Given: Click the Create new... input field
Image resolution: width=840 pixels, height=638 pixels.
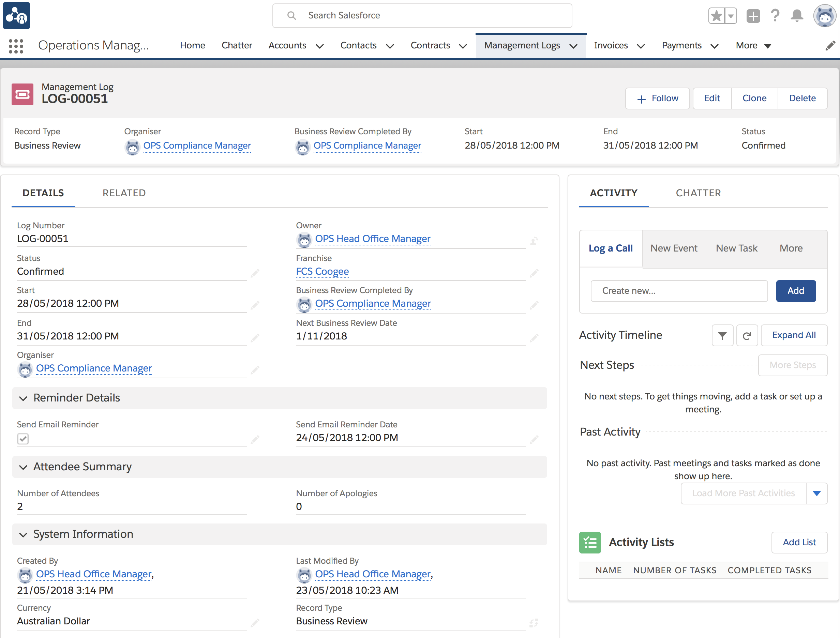Looking at the screenshot, I should point(679,291).
